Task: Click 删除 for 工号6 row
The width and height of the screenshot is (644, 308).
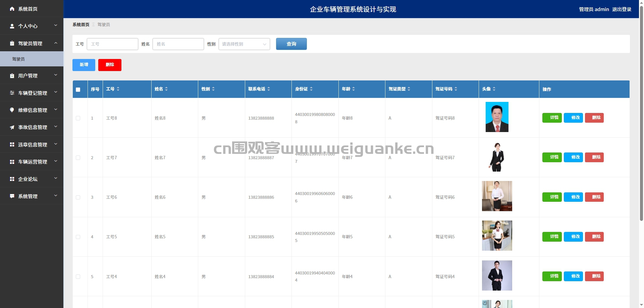Action: coord(594,197)
